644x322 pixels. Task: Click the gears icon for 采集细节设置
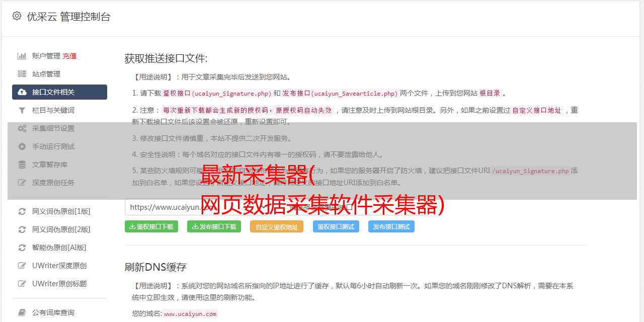[22, 128]
